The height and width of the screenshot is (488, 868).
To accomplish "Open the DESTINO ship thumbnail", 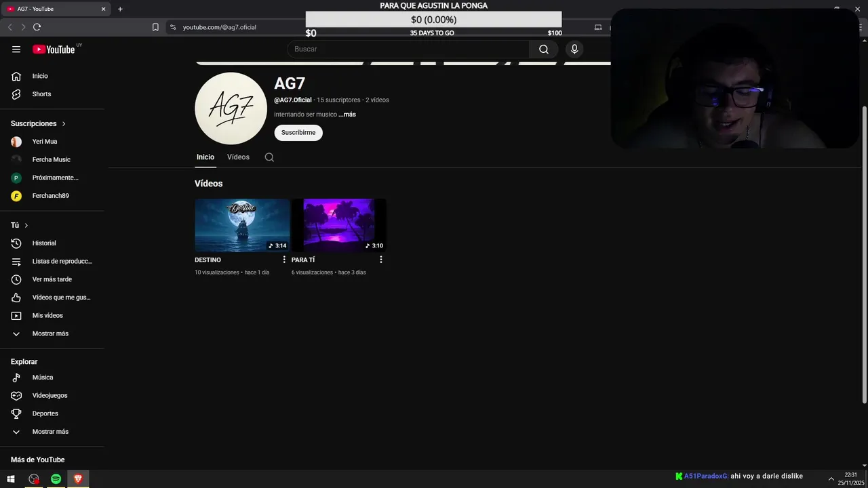I will click(242, 225).
